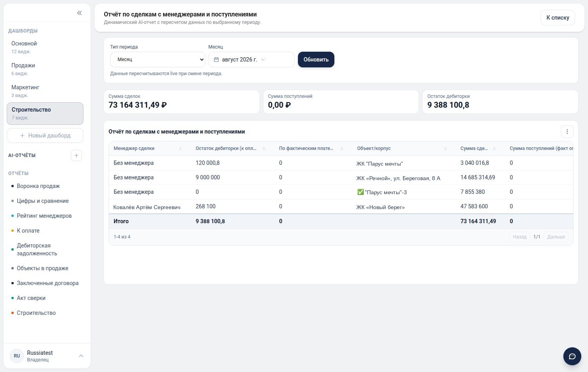Screen dimensions: 588x372
Task: Click the Итого row label
Action: pyautogui.click(x=121, y=221)
